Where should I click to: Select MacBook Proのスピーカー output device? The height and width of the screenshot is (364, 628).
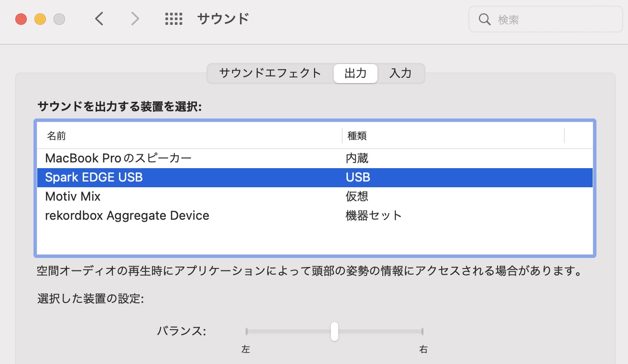(x=315, y=158)
